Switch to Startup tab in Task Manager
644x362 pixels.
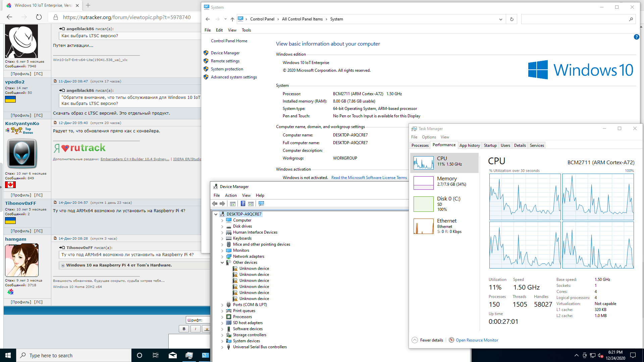[490, 145]
